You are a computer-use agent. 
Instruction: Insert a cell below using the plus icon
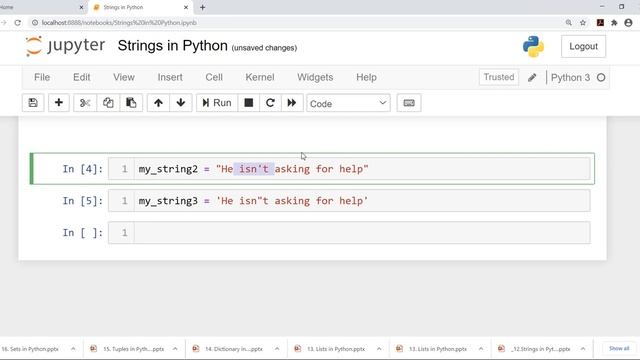pos(59,103)
